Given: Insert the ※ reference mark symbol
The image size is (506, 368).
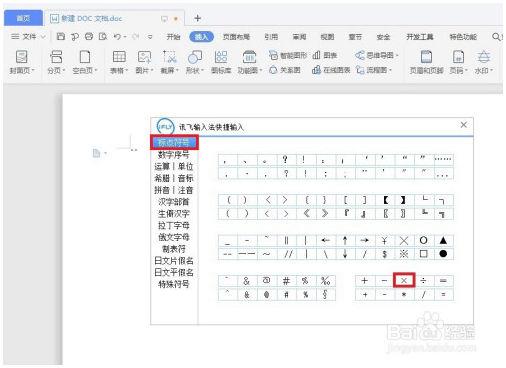Looking at the screenshot, I should pyautogui.click(x=404, y=254).
